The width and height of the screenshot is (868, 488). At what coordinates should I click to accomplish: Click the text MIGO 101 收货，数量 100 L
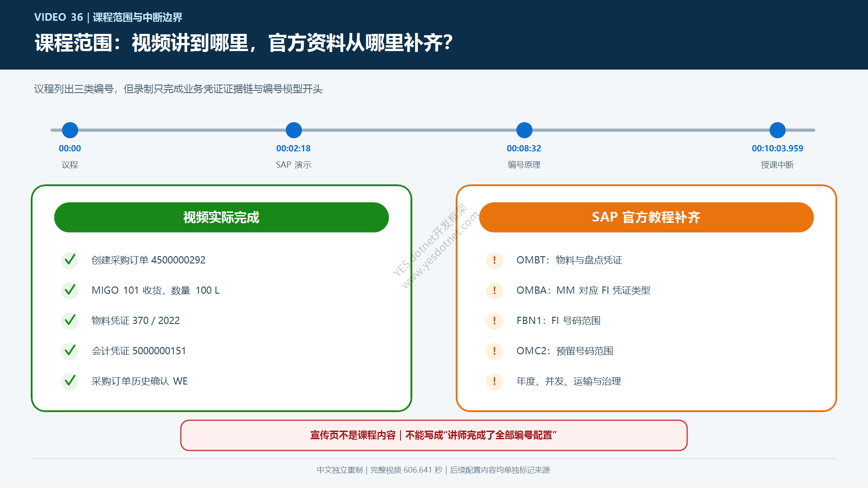(156, 291)
